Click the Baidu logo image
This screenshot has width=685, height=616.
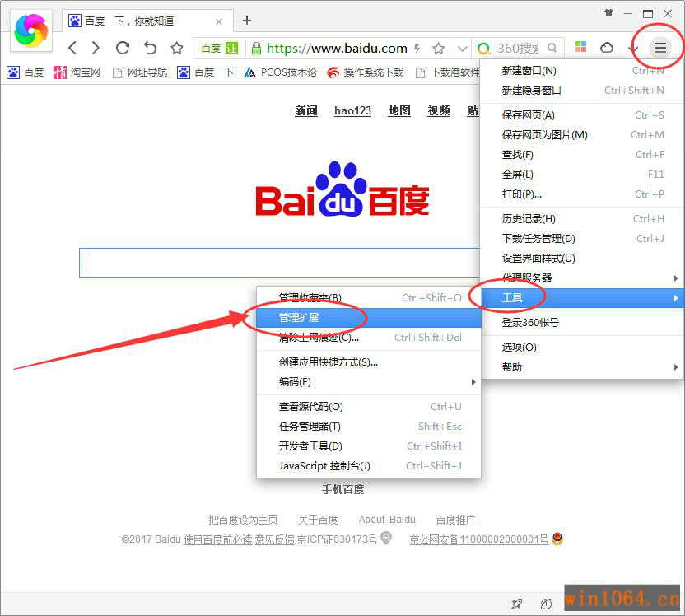[x=342, y=189]
